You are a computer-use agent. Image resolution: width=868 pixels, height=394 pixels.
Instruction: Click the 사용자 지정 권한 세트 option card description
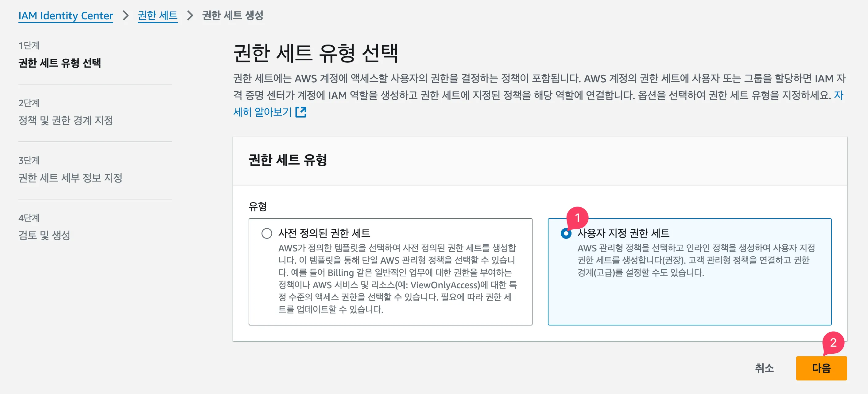[x=696, y=260]
